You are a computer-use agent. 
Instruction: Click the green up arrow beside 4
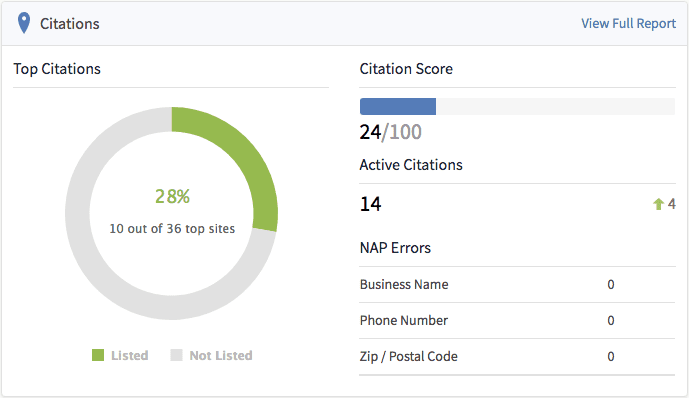(658, 204)
